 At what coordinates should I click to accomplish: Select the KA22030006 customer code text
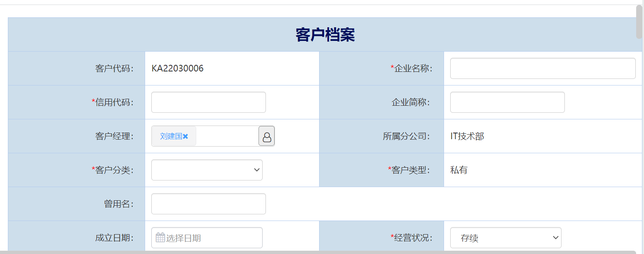pos(178,68)
